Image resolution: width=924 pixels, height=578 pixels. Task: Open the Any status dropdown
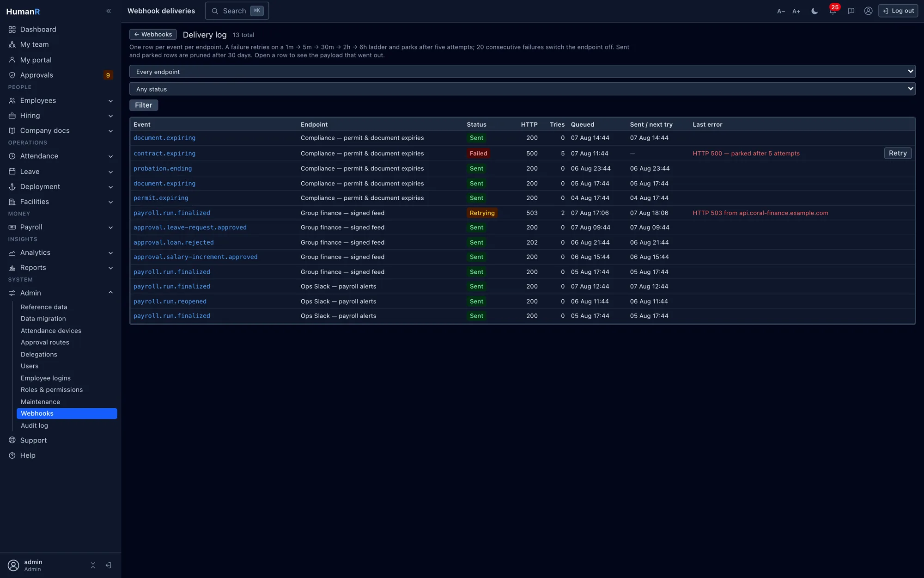pyautogui.click(x=522, y=89)
